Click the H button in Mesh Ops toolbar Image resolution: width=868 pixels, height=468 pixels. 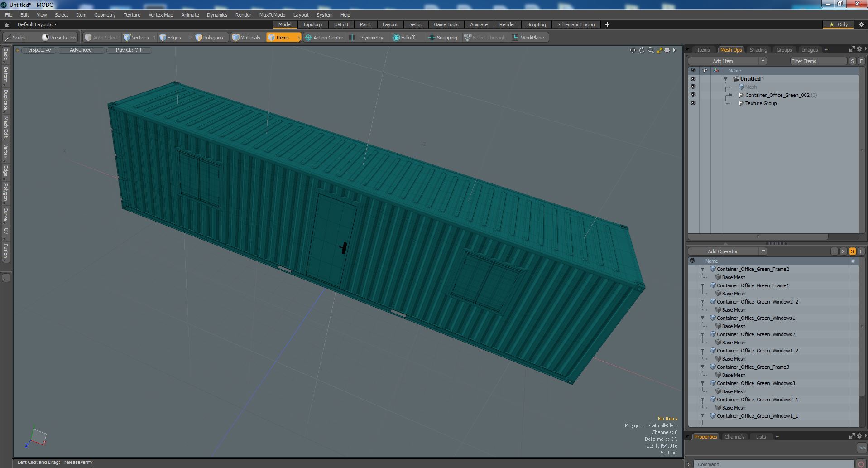pyautogui.click(x=834, y=251)
